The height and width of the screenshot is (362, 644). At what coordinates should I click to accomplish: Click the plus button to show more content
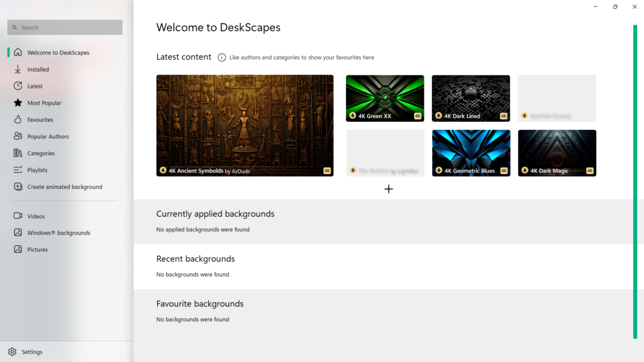pyautogui.click(x=389, y=189)
